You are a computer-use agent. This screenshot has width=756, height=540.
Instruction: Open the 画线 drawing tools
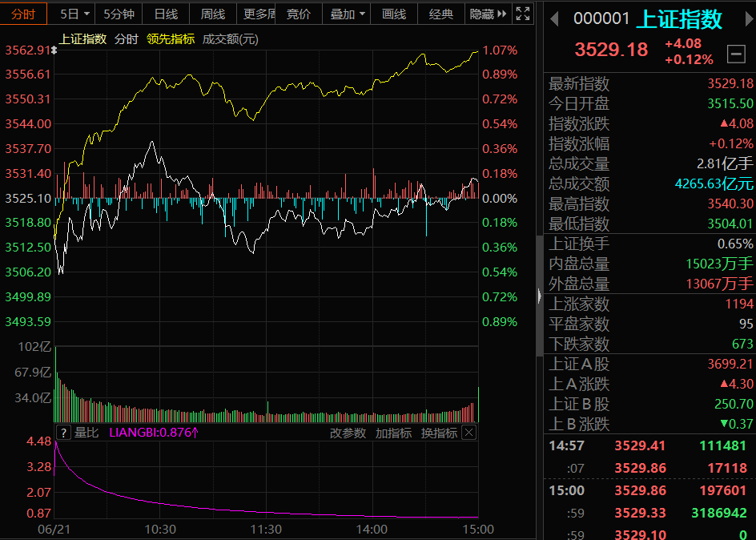pos(394,14)
